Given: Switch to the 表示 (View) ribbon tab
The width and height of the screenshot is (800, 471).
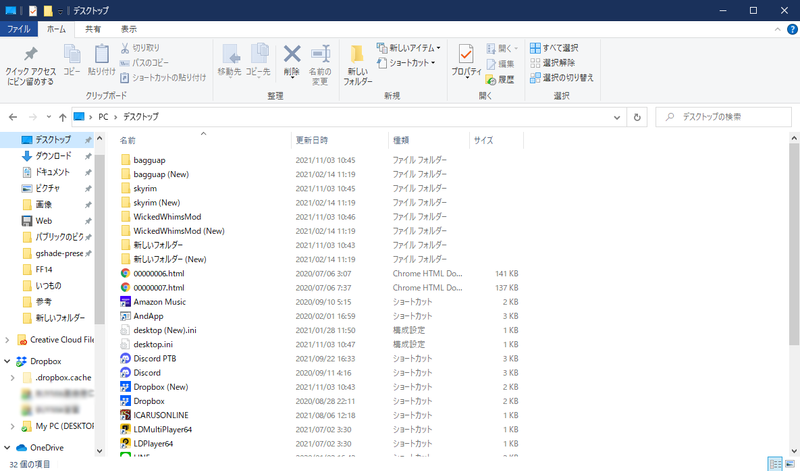Looking at the screenshot, I should pos(129,30).
